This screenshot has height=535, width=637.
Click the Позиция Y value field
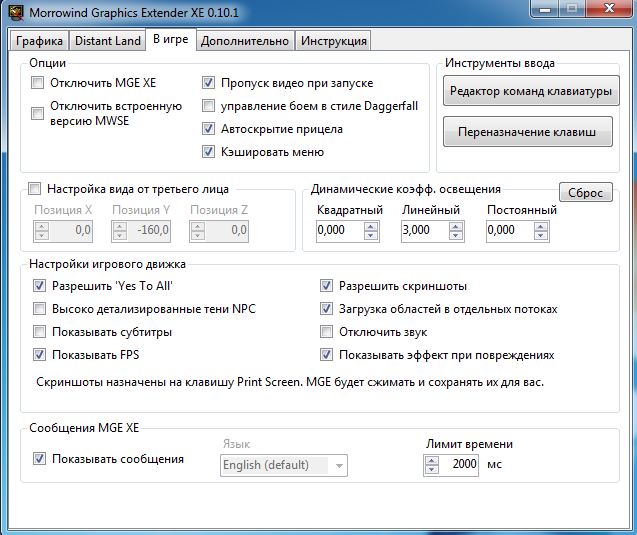pos(148,232)
